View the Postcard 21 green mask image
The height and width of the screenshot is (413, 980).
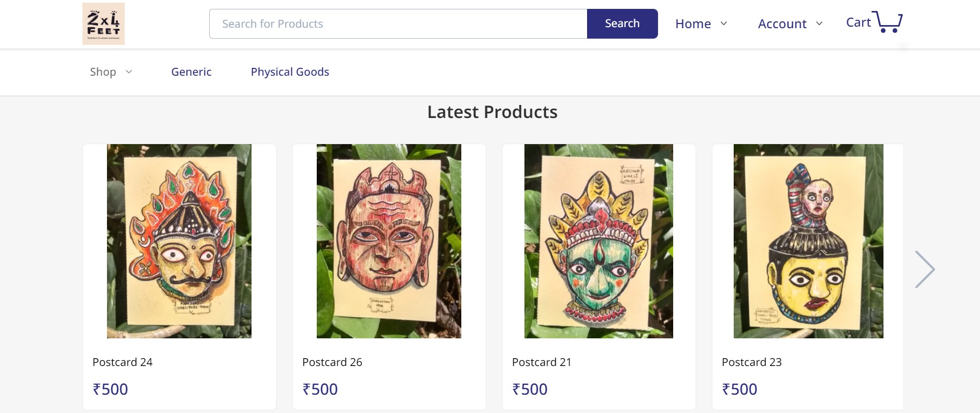tap(599, 241)
